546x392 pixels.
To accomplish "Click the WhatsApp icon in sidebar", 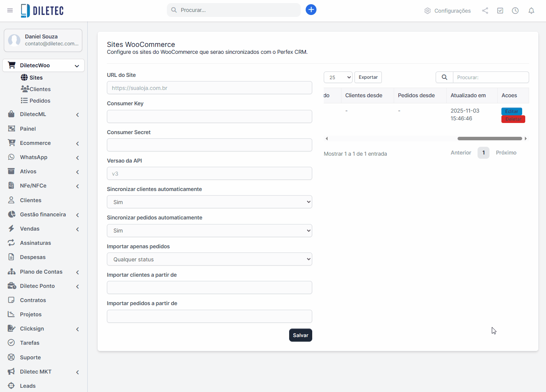I will [12, 157].
